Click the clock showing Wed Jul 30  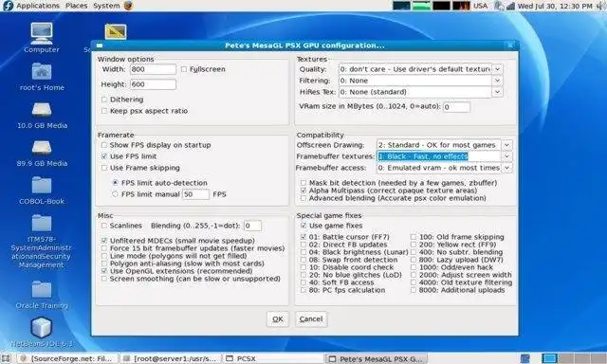(x=555, y=6)
